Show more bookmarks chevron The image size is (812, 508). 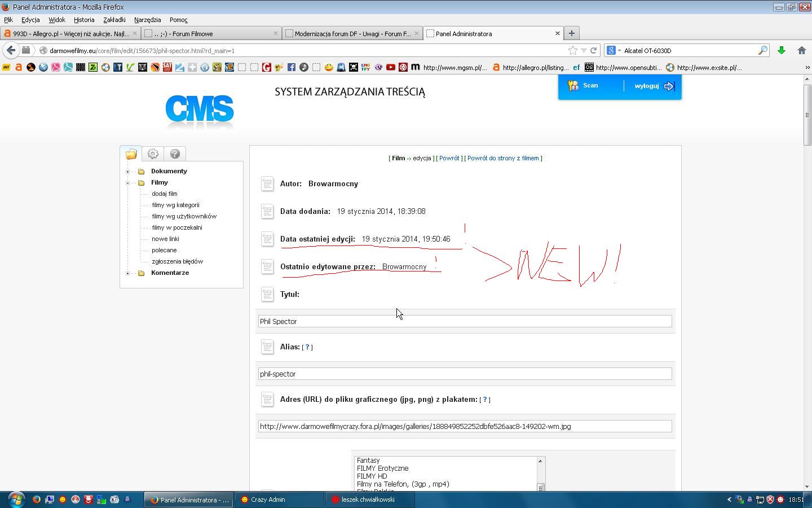click(x=807, y=67)
